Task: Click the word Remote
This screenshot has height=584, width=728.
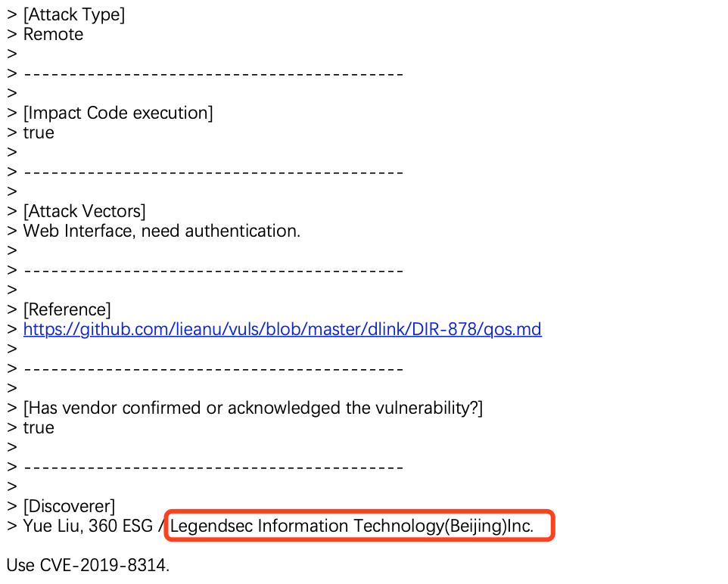Action: pyautogui.click(x=54, y=34)
